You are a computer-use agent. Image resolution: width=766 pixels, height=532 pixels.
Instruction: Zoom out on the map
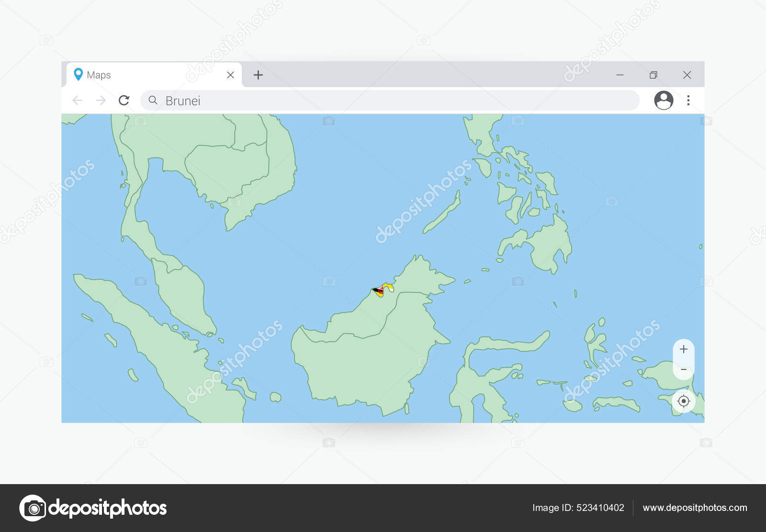click(x=683, y=370)
